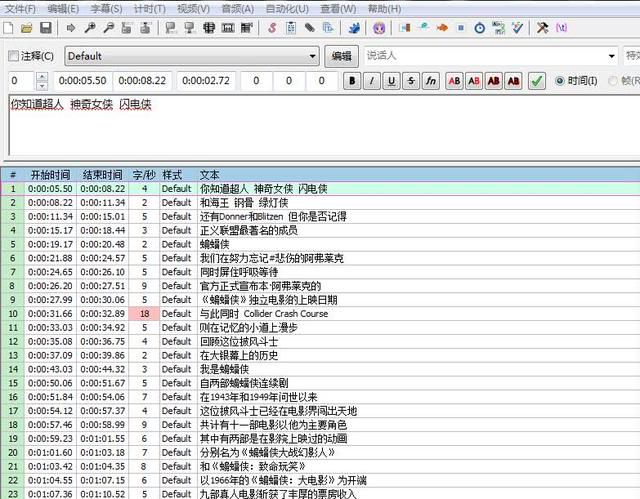Open the 音频(A) menu
This screenshot has width=640, height=499.
238,9
